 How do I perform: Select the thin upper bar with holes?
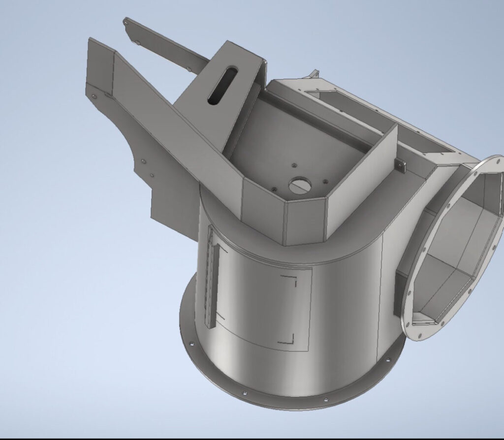(x=167, y=43)
